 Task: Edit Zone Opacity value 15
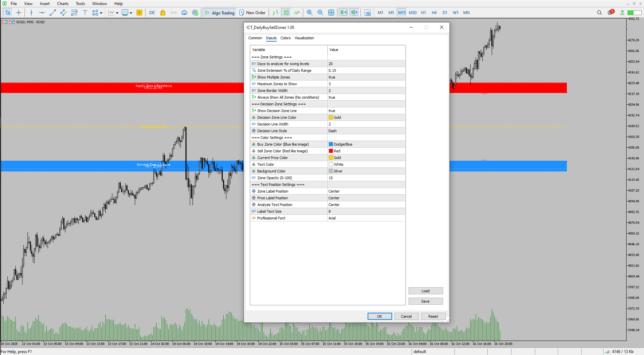[366, 178]
